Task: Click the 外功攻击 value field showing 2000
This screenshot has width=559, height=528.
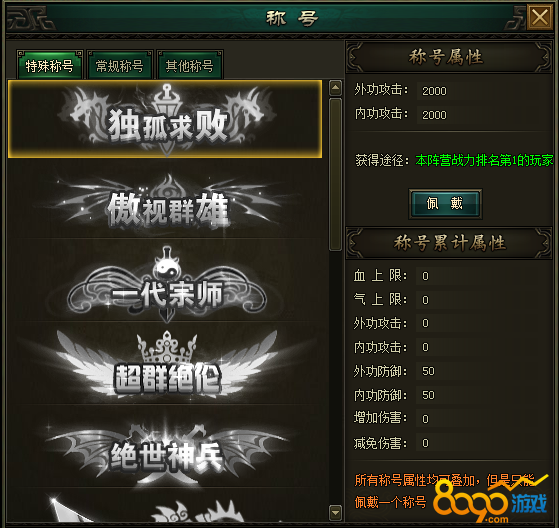Action: 483,91
